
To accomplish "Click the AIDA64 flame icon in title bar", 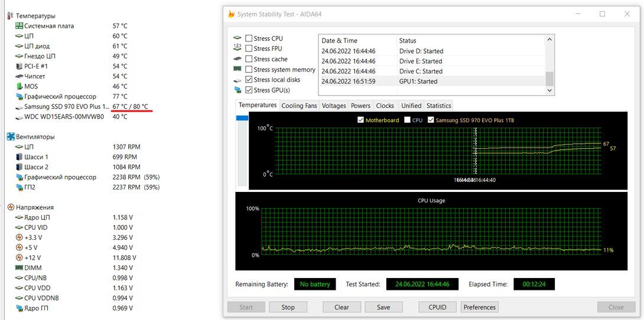I will coord(231,14).
